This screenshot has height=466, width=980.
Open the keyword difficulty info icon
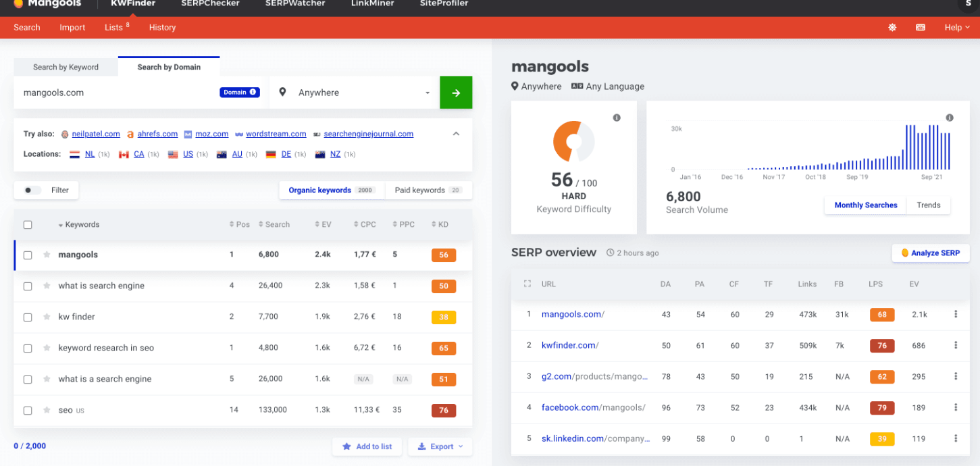pyautogui.click(x=617, y=118)
